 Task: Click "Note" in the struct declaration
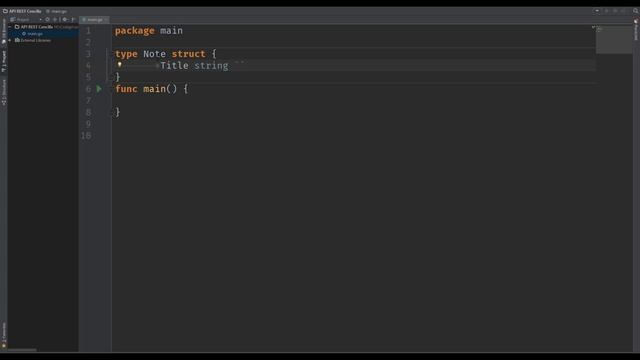click(154, 54)
